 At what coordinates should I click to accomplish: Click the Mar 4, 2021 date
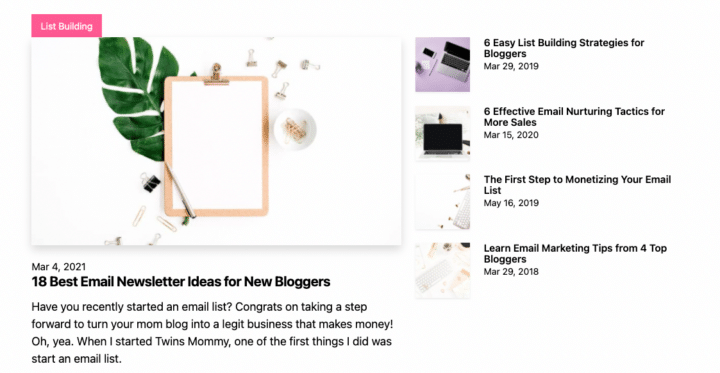click(59, 267)
